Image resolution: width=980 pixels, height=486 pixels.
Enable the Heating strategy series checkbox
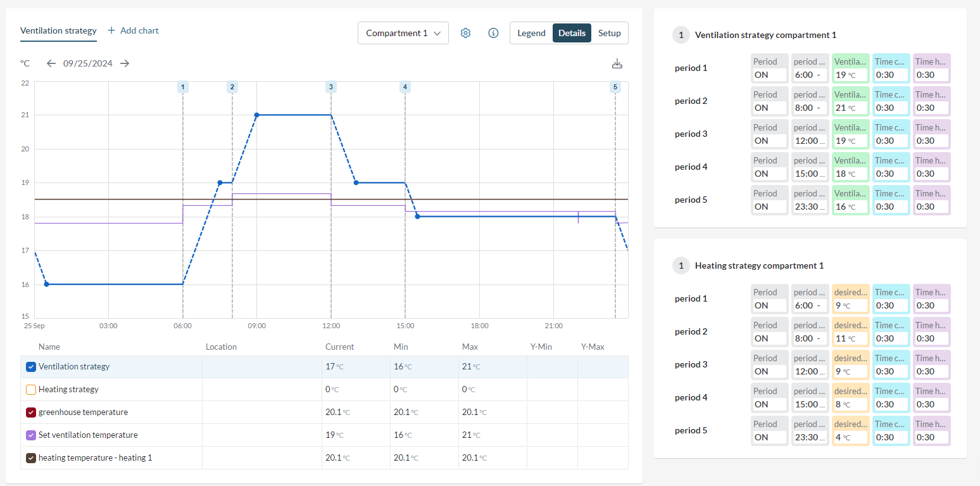31,389
